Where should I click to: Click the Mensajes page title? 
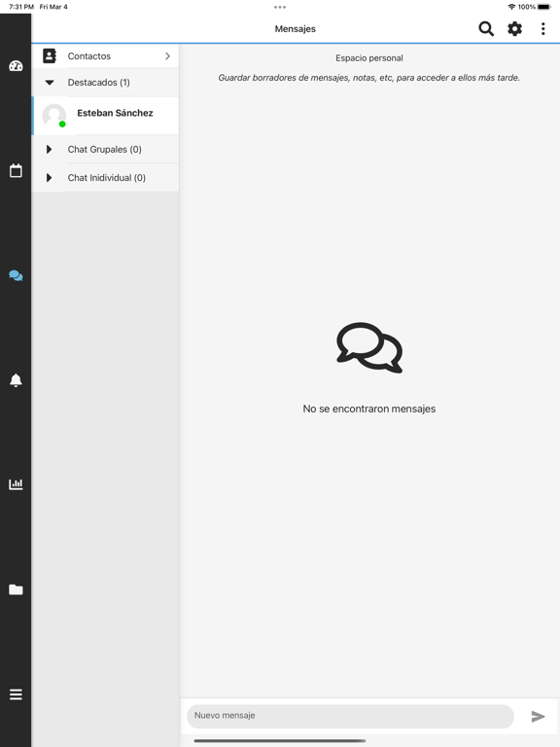[296, 29]
